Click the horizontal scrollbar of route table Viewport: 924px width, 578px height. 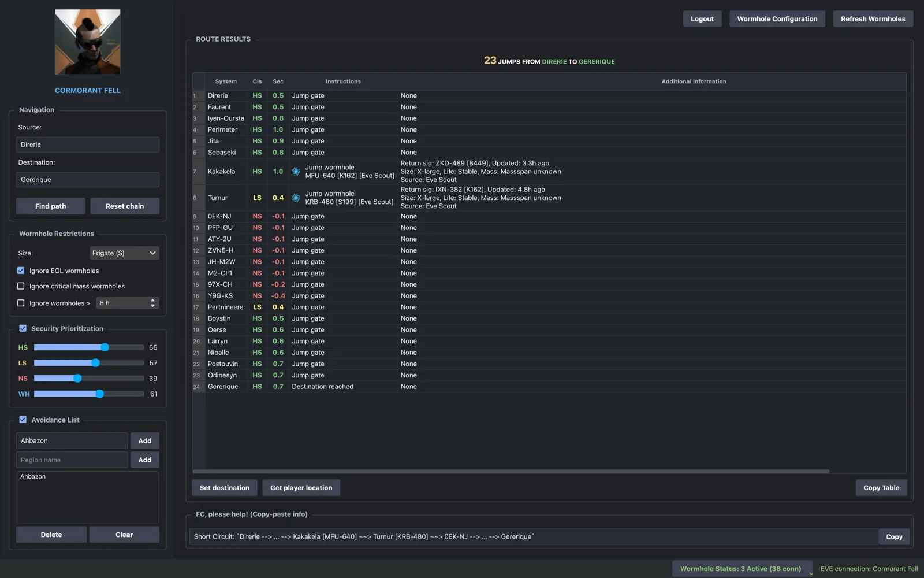pos(511,471)
